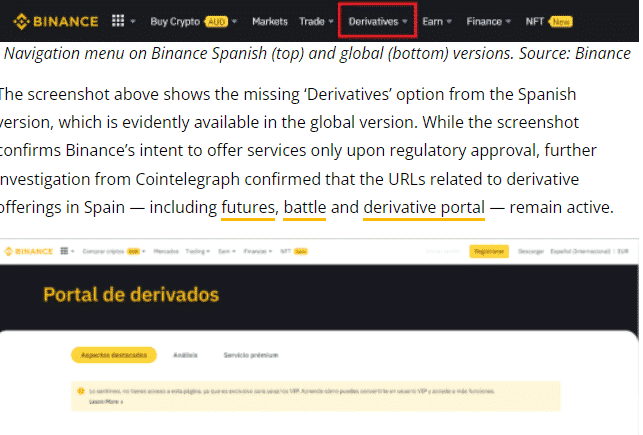
Task: Click the Binance logo in the dark navigation bar
Action: coord(56,21)
